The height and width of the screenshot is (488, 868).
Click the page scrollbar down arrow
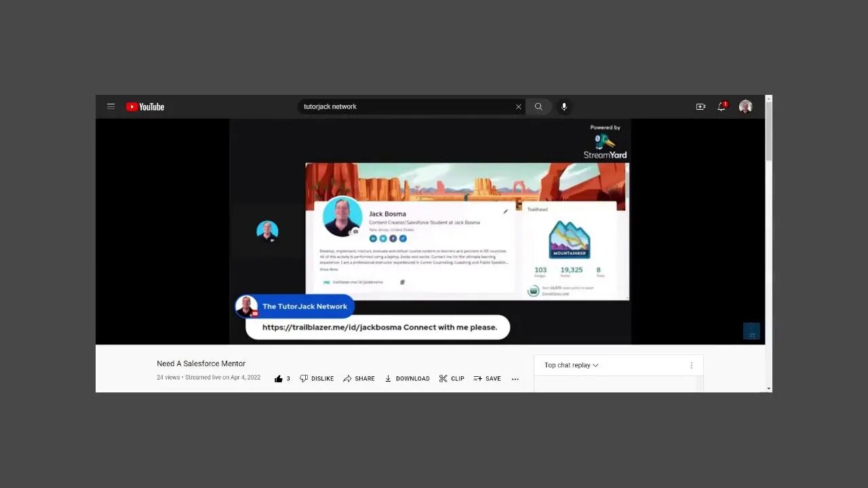768,388
